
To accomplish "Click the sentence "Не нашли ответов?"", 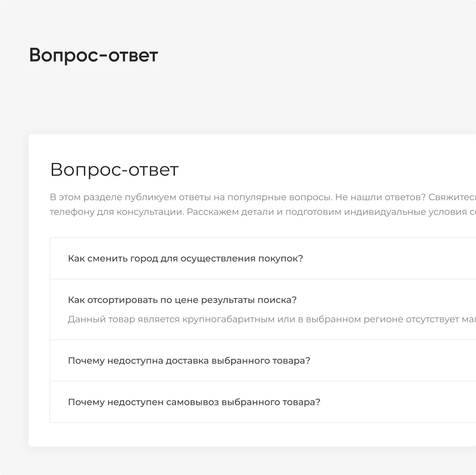I will (380, 197).
